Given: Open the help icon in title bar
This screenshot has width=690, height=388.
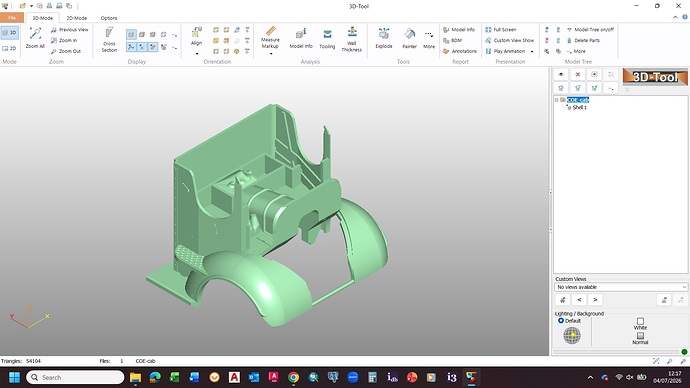Looking at the screenshot, I should click(685, 17).
